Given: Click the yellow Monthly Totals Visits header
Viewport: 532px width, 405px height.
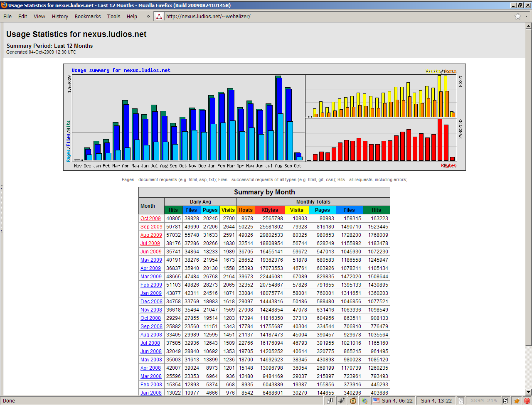Looking at the screenshot, I should (297, 210).
